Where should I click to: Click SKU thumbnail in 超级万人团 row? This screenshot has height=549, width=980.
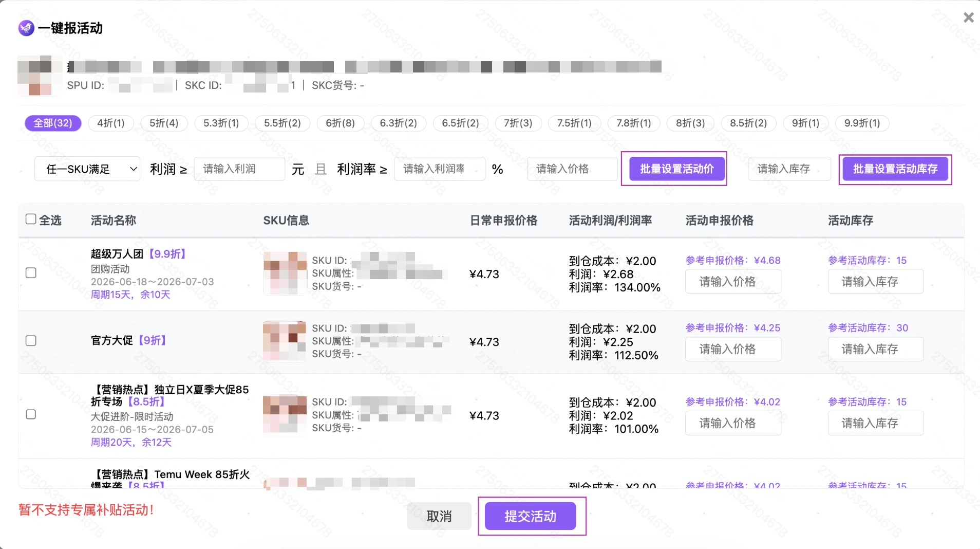(285, 273)
